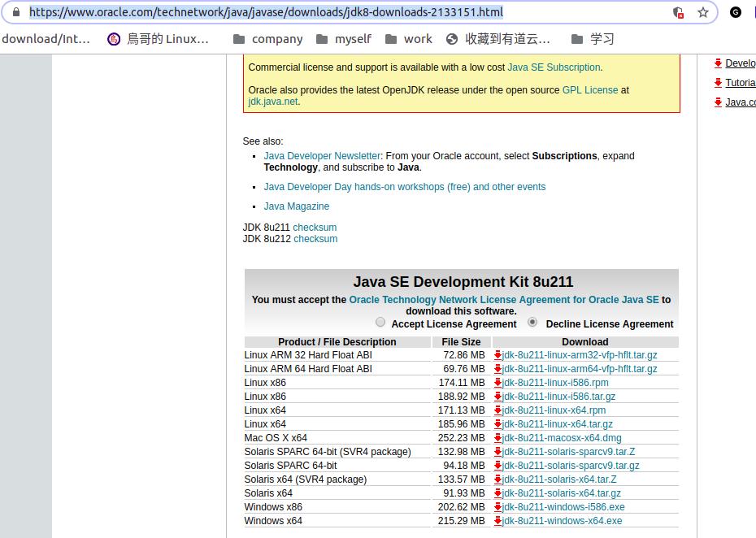Click download arrow icon for solaris-x64.tar.gz

(x=497, y=493)
